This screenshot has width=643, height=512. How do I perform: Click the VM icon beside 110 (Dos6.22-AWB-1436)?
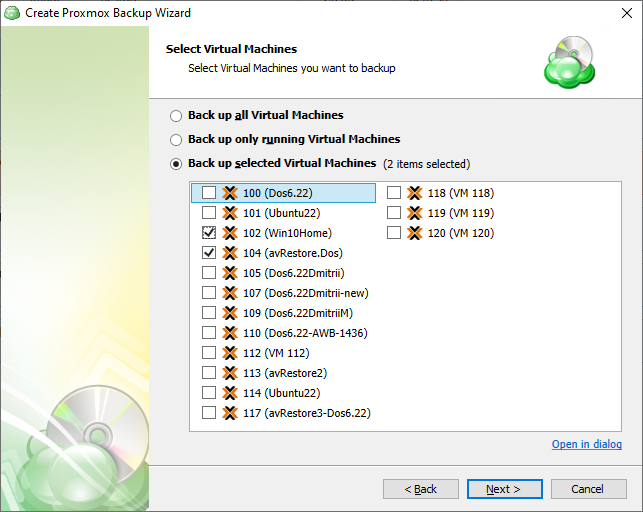tap(230, 333)
